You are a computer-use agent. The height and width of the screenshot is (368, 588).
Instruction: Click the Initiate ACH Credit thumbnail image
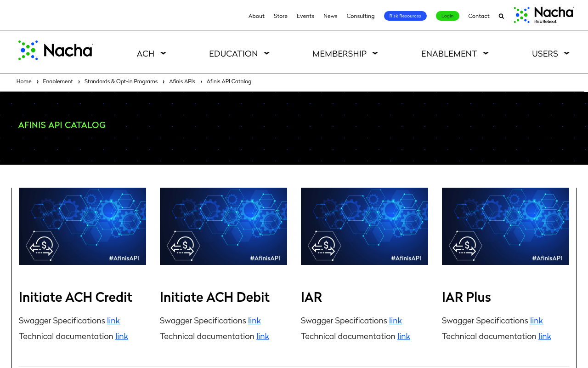[82, 226]
